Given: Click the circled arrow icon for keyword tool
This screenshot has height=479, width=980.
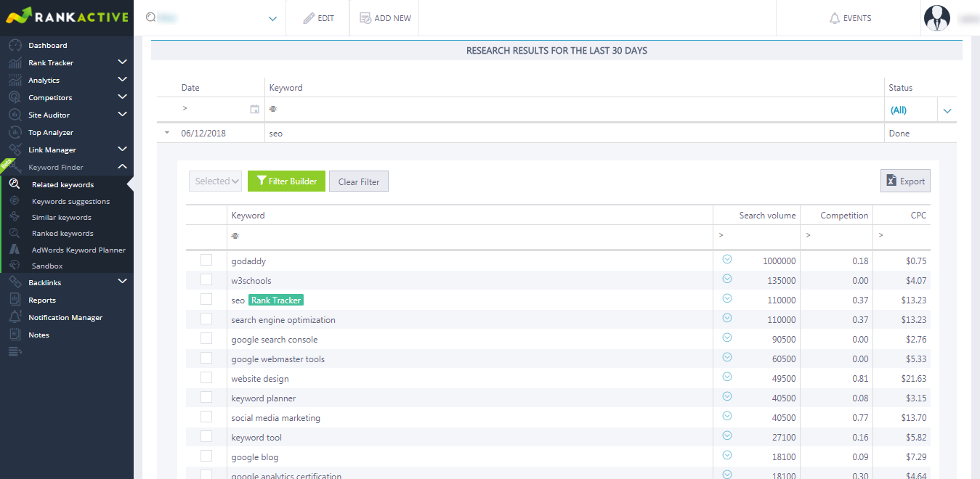Looking at the screenshot, I should [726, 435].
